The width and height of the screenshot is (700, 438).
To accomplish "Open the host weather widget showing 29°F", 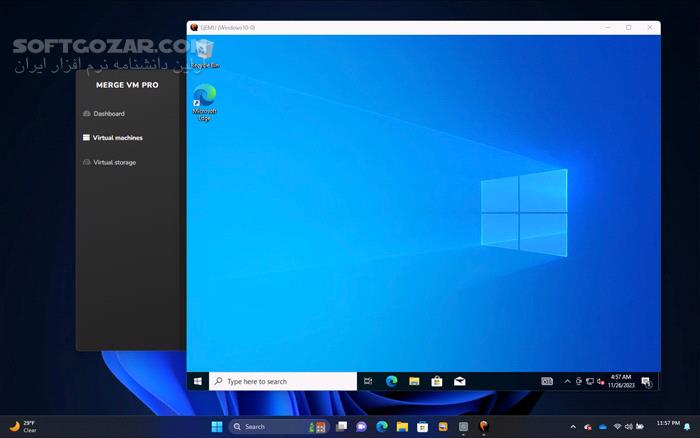I will (x=23, y=427).
